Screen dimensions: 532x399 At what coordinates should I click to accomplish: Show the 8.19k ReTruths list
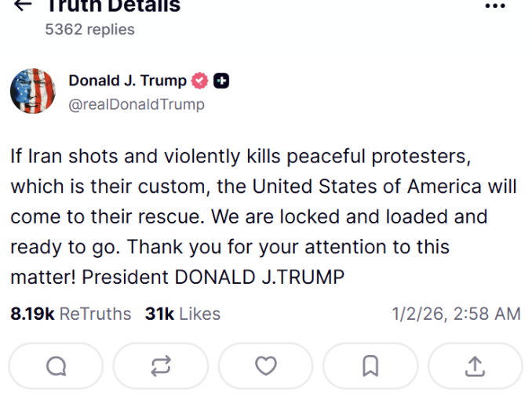(71, 314)
